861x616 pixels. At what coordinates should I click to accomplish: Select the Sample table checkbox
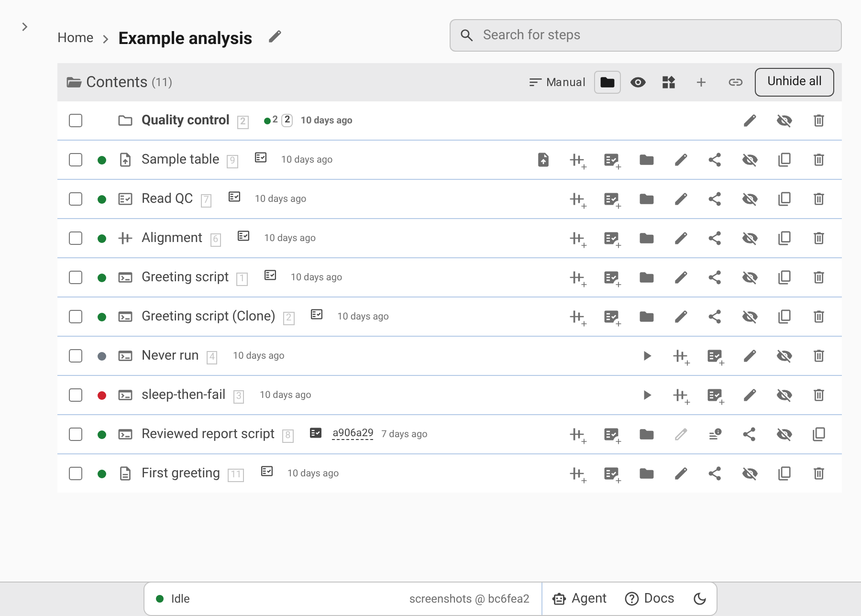(76, 160)
